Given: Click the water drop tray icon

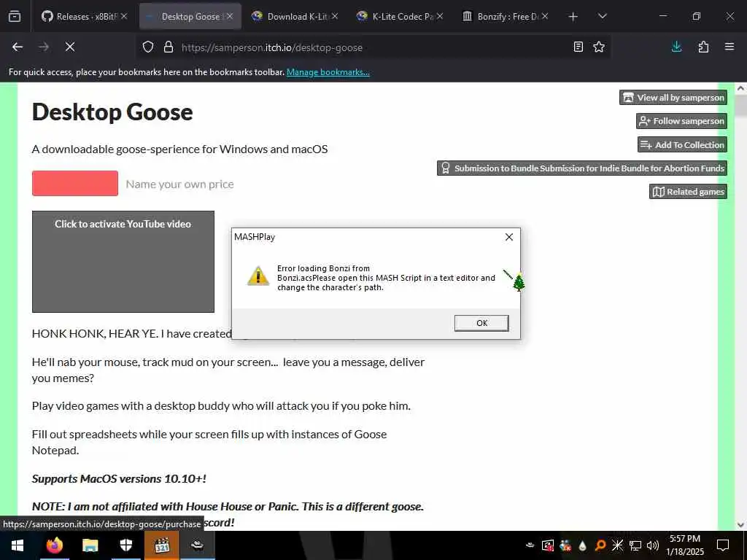Looking at the screenshot, I should [x=582, y=545].
